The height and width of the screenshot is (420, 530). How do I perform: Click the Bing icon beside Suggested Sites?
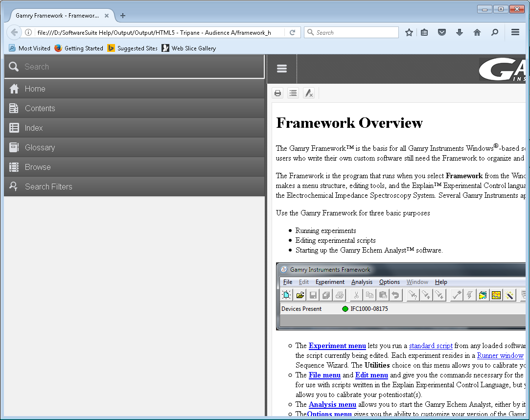111,48
